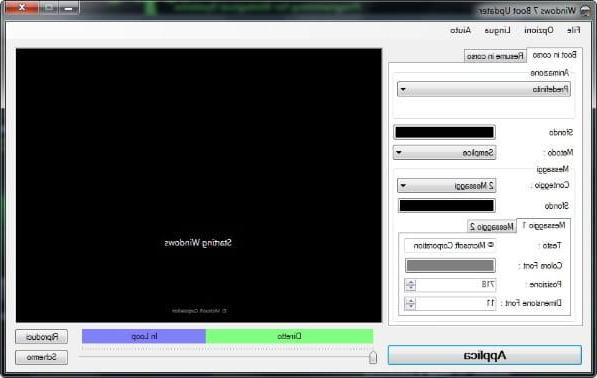Open the Metodo dropdown set to Semplice
The width and height of the screenshot is (597, 378).
(444, 153)
